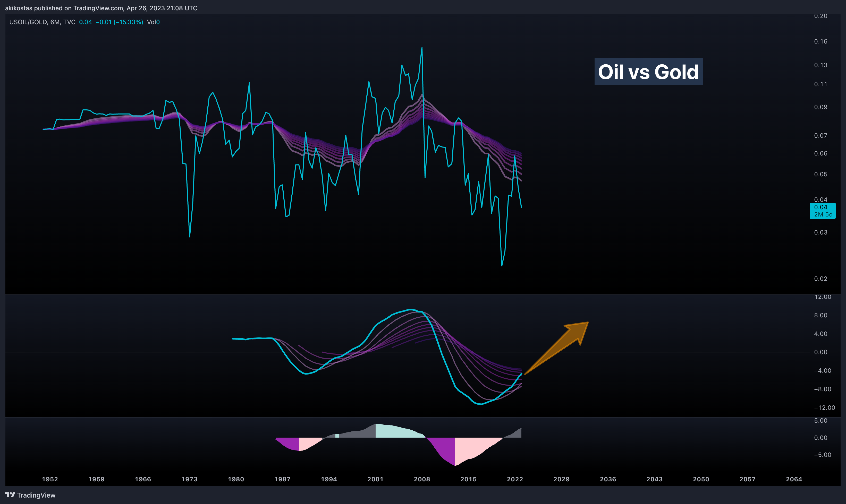Click the 1959 date label on time axis
The image size is (846, 504).
click(97, 479)
